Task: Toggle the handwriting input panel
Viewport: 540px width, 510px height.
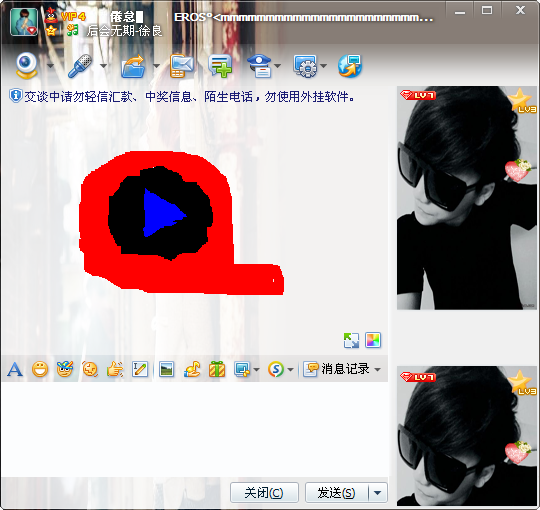Action: pos(140,370)
